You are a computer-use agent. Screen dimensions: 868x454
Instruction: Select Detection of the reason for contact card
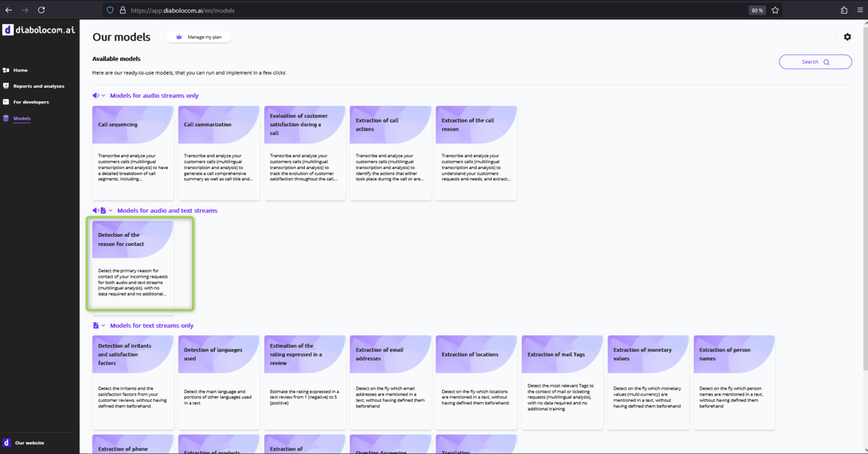[133, 264]
